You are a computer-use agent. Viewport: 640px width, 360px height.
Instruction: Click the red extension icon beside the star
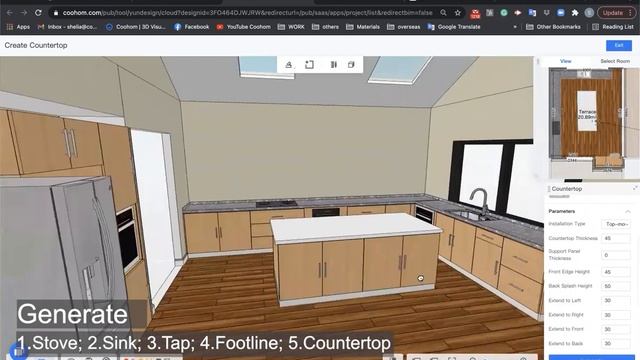[475, 13]
